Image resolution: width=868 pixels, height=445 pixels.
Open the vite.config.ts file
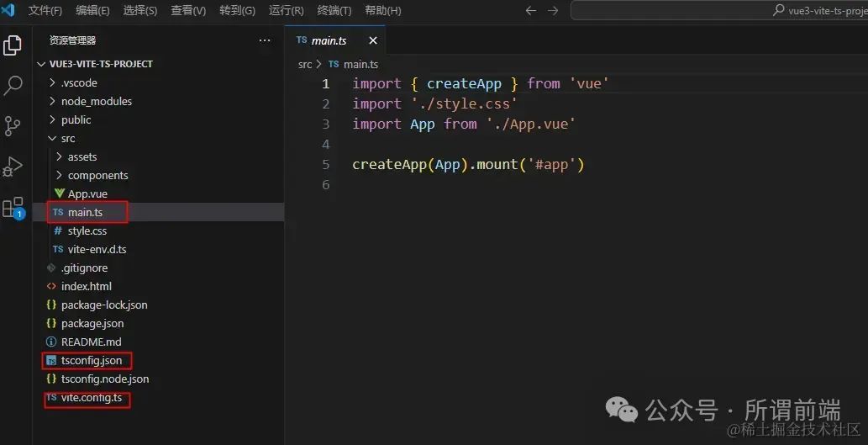pos(91,398)
